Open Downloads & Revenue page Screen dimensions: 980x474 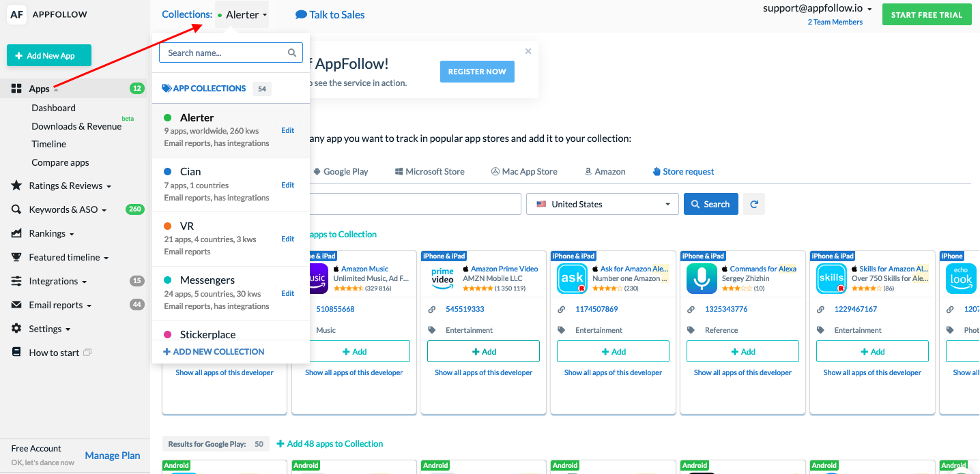pos(76,126)
